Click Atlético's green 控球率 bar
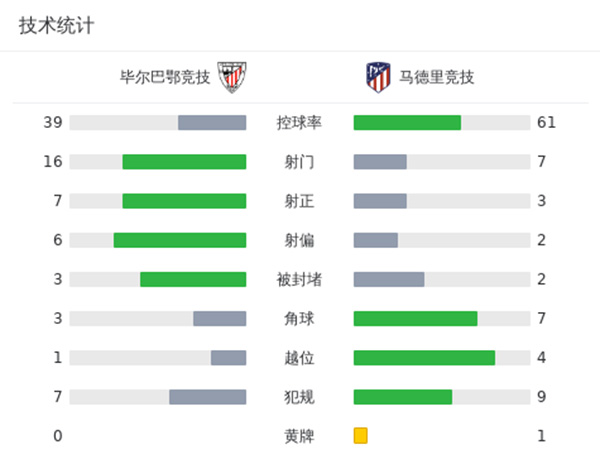The width and height of the screenshot is (600, 459). 407,123
